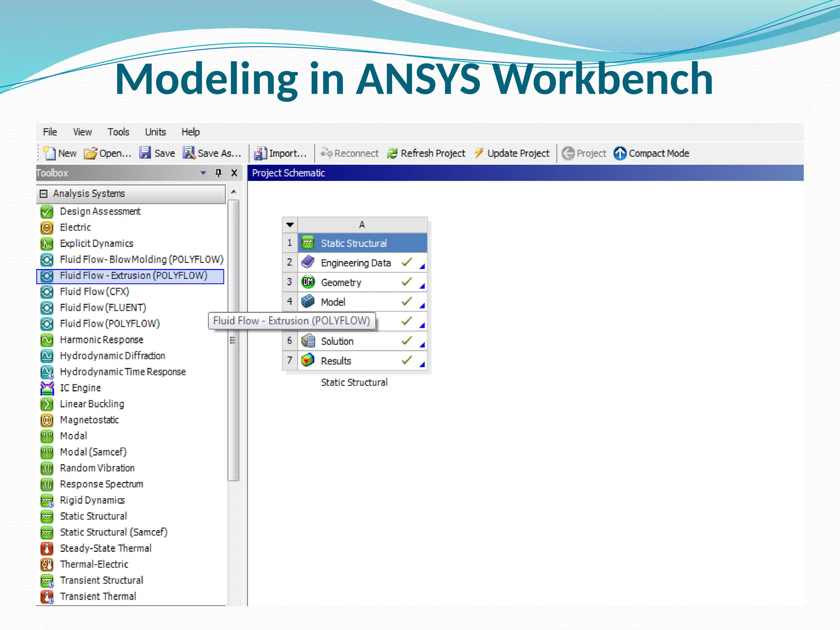The image size is (840, 630).
Task: Select the Thermal-Electric icon
Action: (47, 564)
